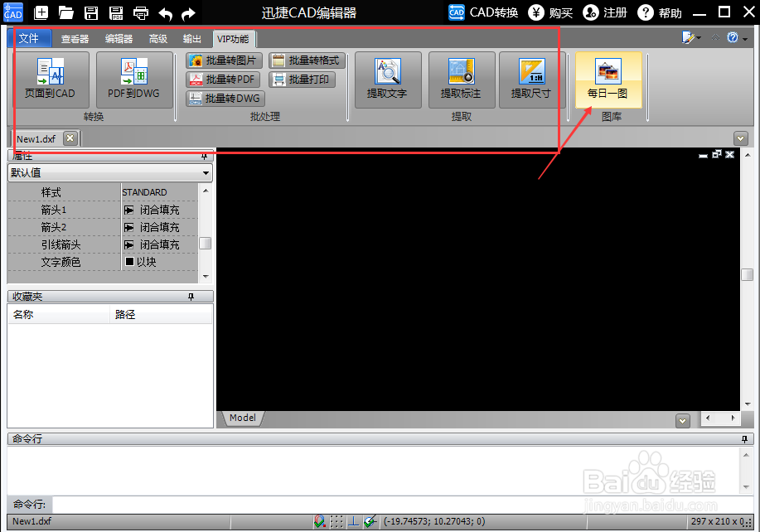
Task: Open the 文件 menu
Action: click(x=29, y=38)
